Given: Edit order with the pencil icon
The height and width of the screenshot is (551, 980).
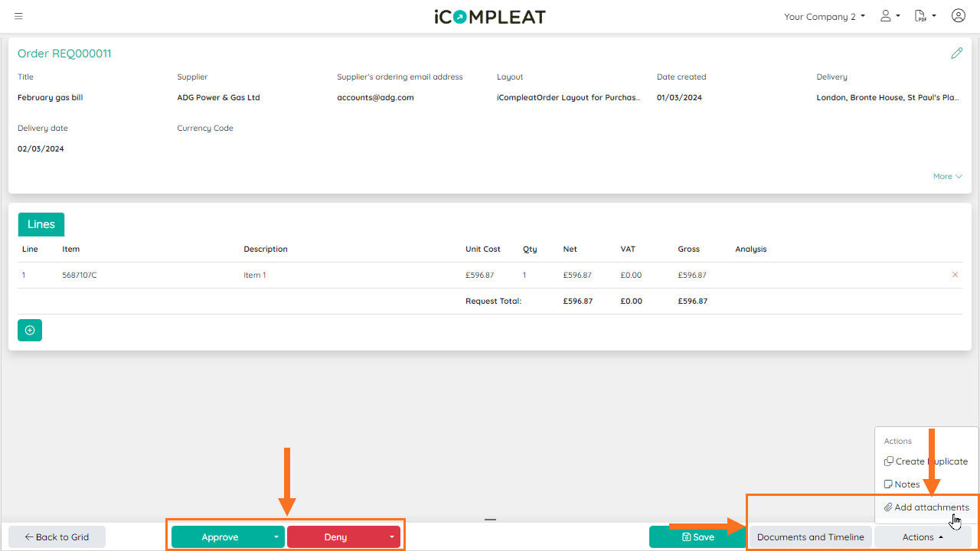Looking at the screenshot, I should tap(956, 54).
